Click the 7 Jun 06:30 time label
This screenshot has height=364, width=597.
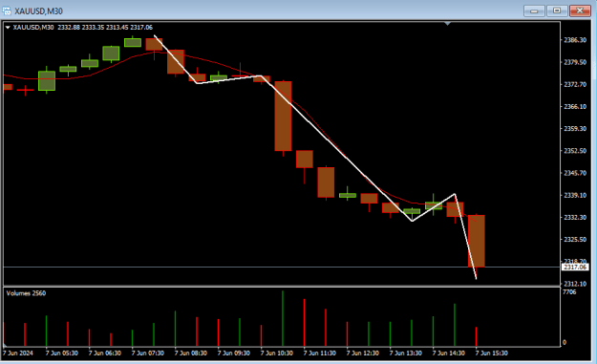(105, 353)
